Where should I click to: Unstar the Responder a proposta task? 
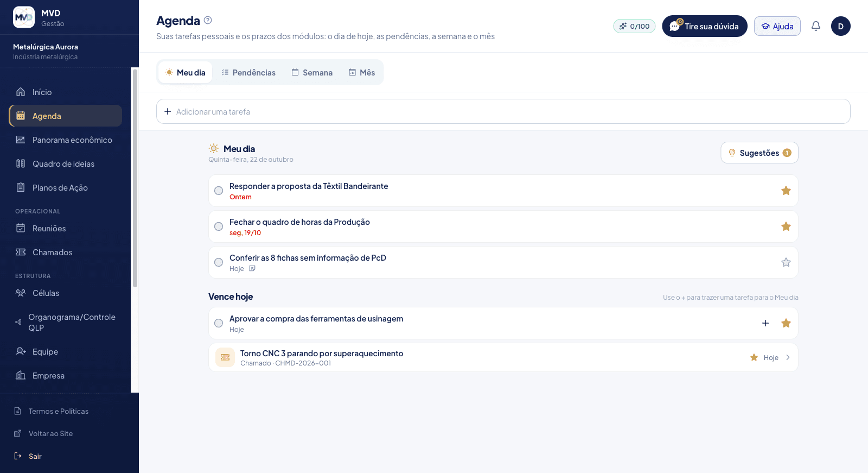point(786,191)
